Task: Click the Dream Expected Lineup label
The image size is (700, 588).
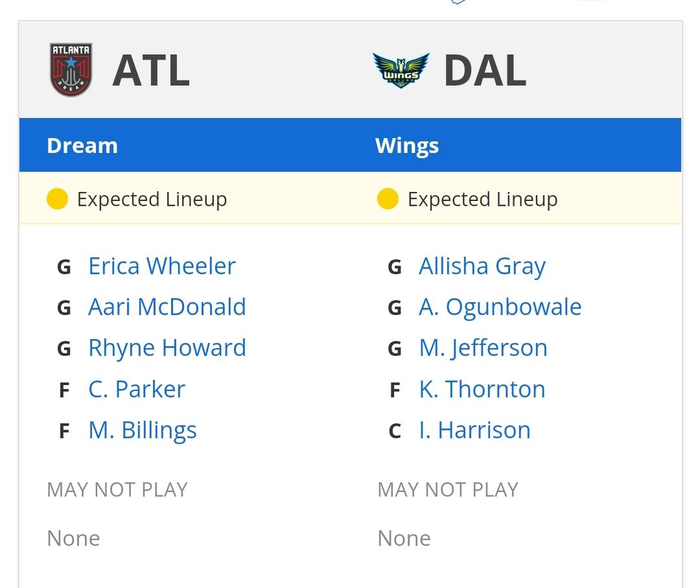Action: 152,199
